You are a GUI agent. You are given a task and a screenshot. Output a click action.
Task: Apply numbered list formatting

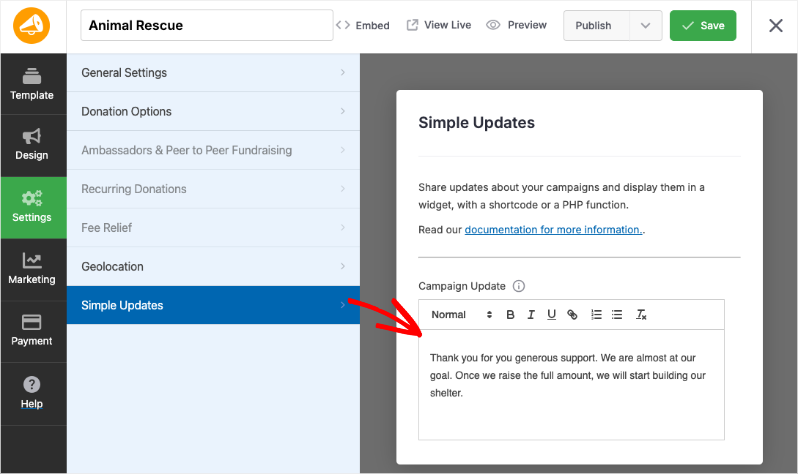(x=596, y=315)
